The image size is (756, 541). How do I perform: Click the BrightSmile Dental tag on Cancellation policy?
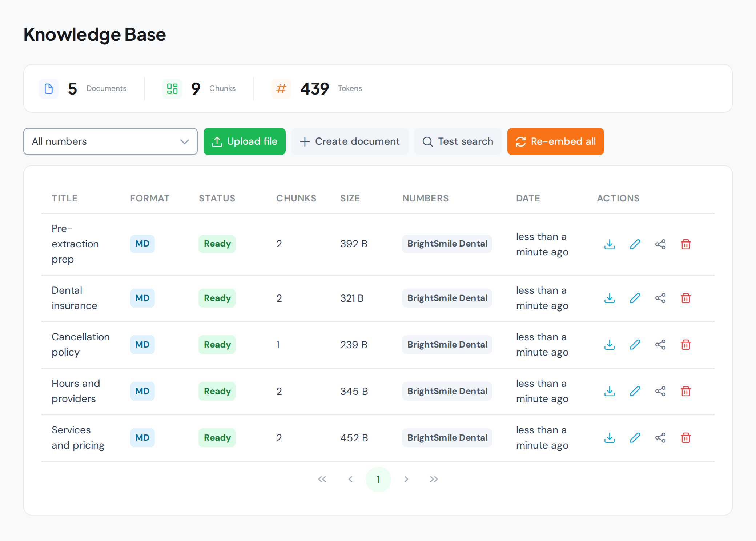pyautogui.click(x=447, y=345)
